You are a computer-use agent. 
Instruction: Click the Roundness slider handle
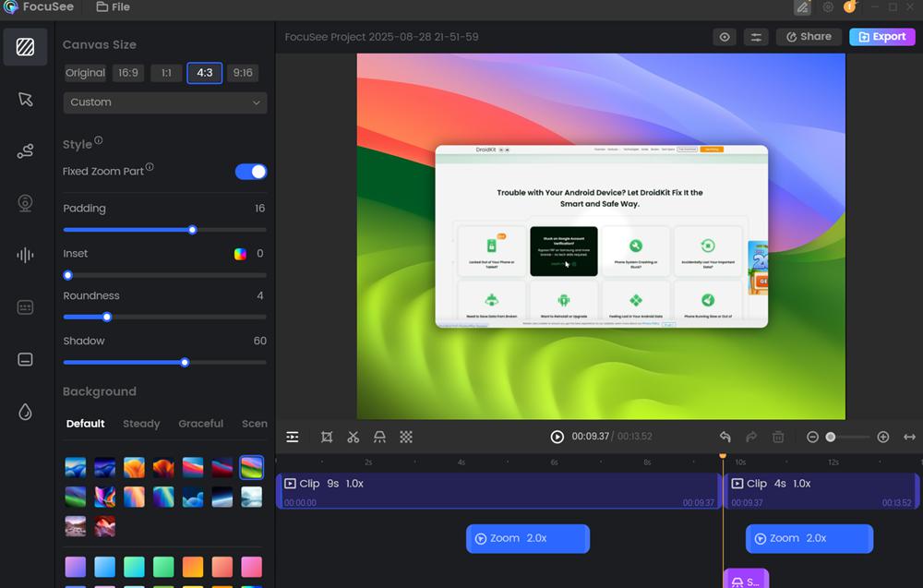coord(106,318)
